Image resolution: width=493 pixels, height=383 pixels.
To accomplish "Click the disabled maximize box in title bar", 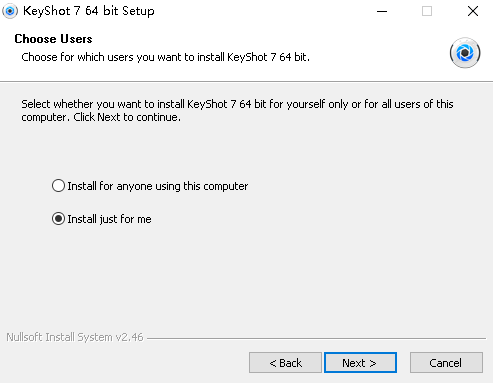I will [427, 11].
